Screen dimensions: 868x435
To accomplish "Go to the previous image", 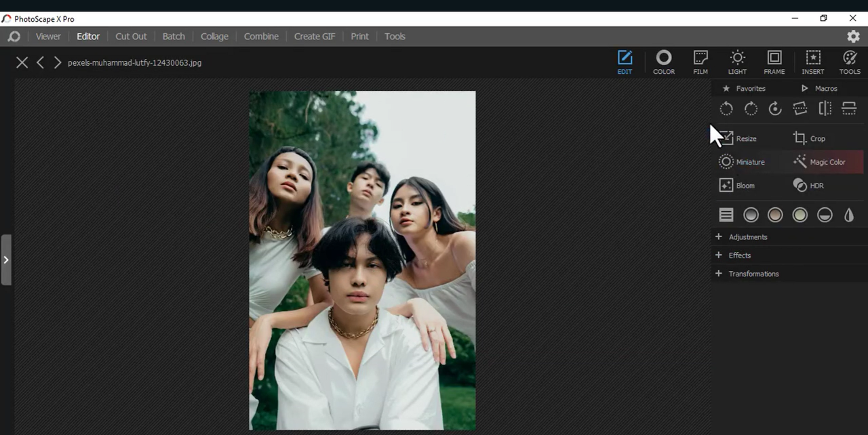I will pyautogui.click(x=40, y=62).
